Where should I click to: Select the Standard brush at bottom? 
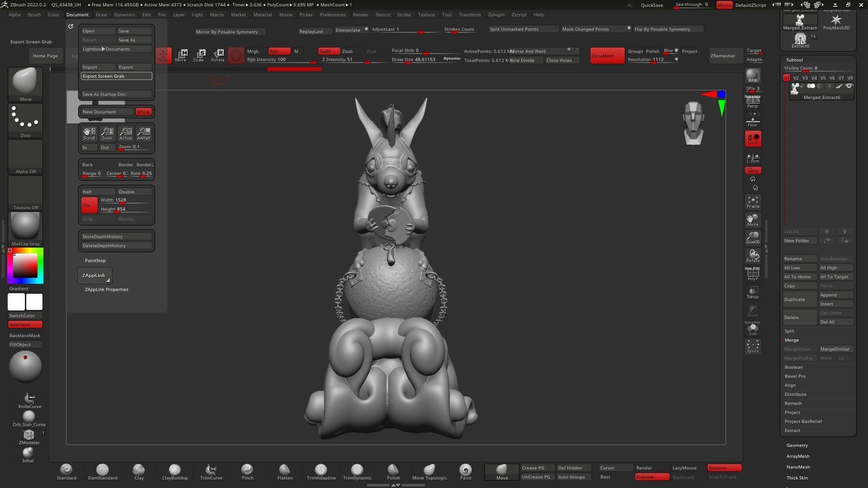coord(66,472)
